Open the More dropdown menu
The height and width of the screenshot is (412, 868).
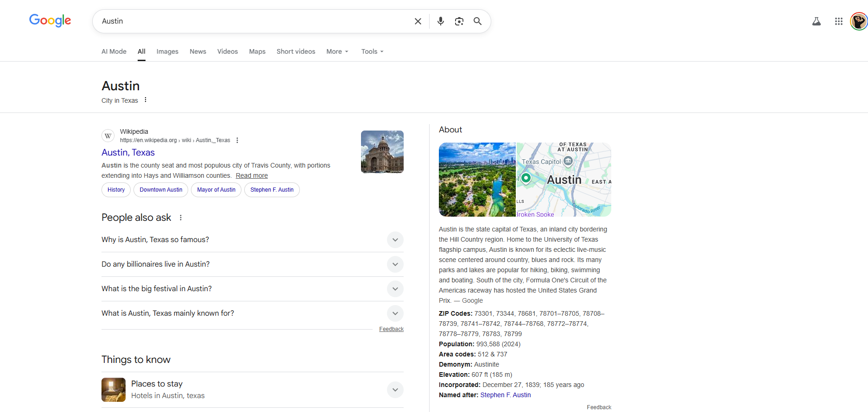pyautogui.click(x=337, y=51)
